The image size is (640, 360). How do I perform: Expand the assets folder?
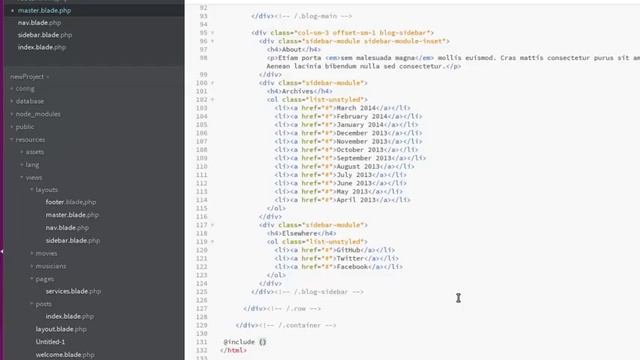click(x=22, y=152)
